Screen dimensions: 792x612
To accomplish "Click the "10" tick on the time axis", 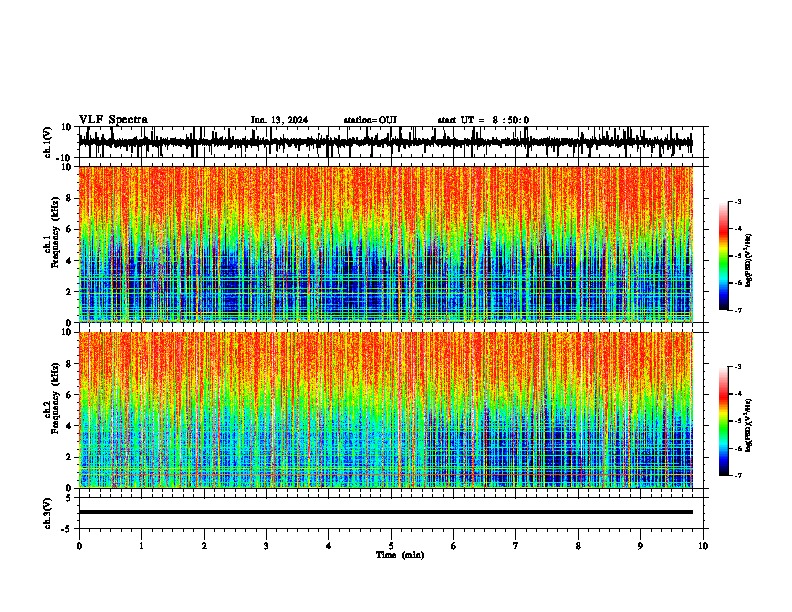I will click(x=703, y=546).
